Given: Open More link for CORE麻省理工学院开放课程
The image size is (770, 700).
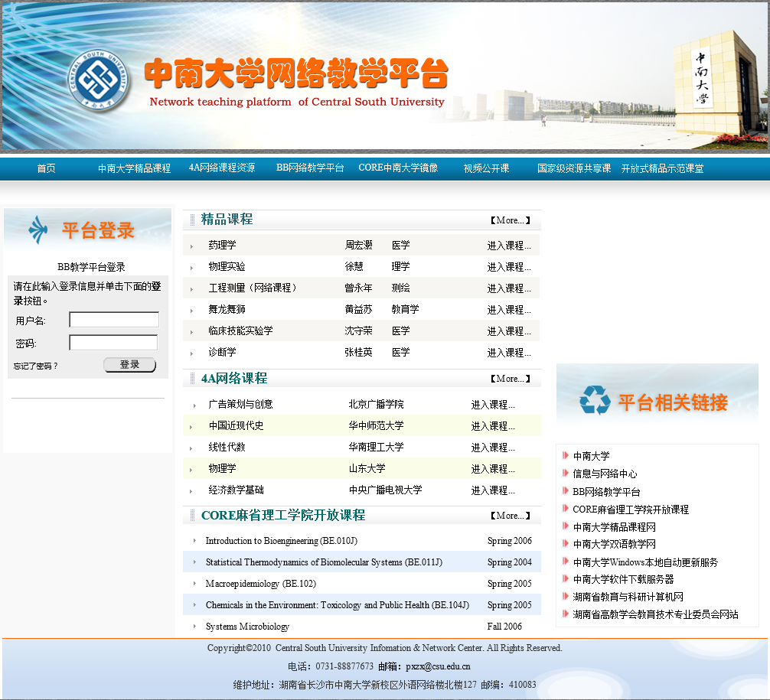Looking at the screenshot, I should pyautogui.click(x=511, y=516).
